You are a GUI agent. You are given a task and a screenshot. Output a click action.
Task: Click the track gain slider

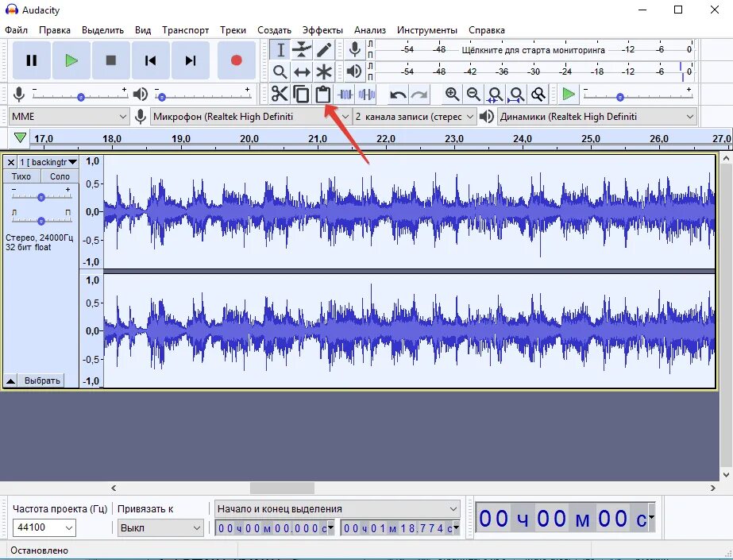click(x=41, y=197)
